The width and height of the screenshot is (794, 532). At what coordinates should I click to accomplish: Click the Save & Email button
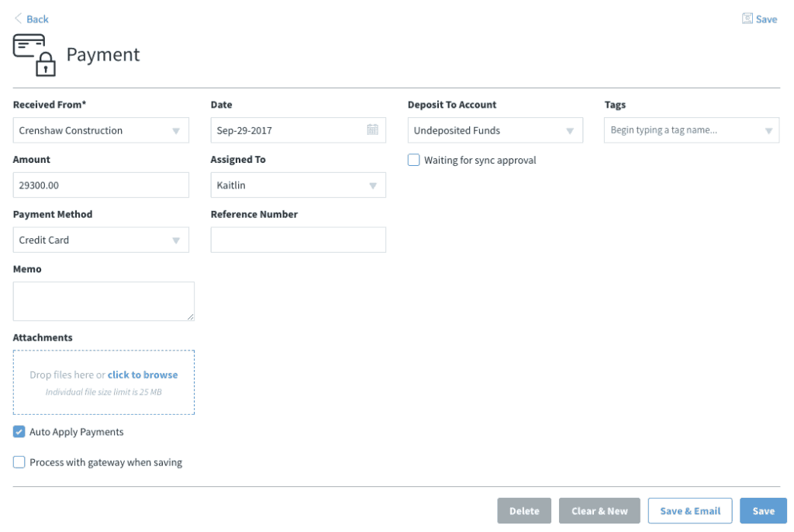click(x=689, y=511)
